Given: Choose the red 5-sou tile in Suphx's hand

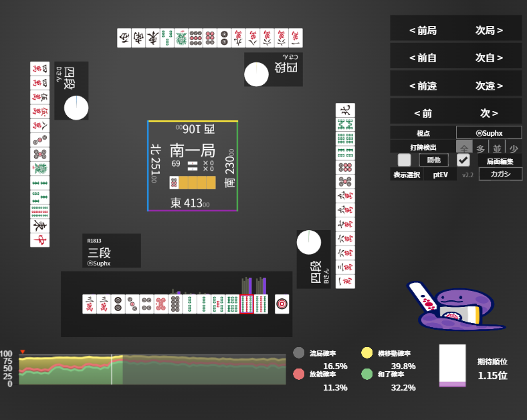Looking at the screenshot, I should (218, 304).
